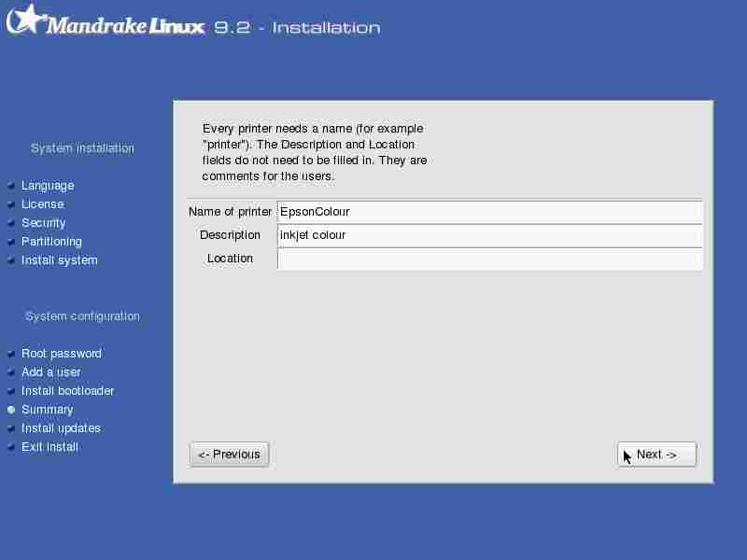Viewport: 747px width, 560px height.
Task: Click the System configuration heading
Action: (x=82, y=316)
